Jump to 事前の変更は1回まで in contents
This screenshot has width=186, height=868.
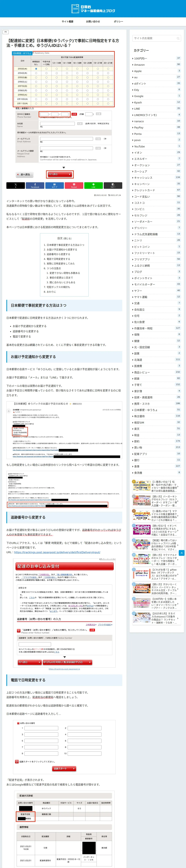(61, 278)
